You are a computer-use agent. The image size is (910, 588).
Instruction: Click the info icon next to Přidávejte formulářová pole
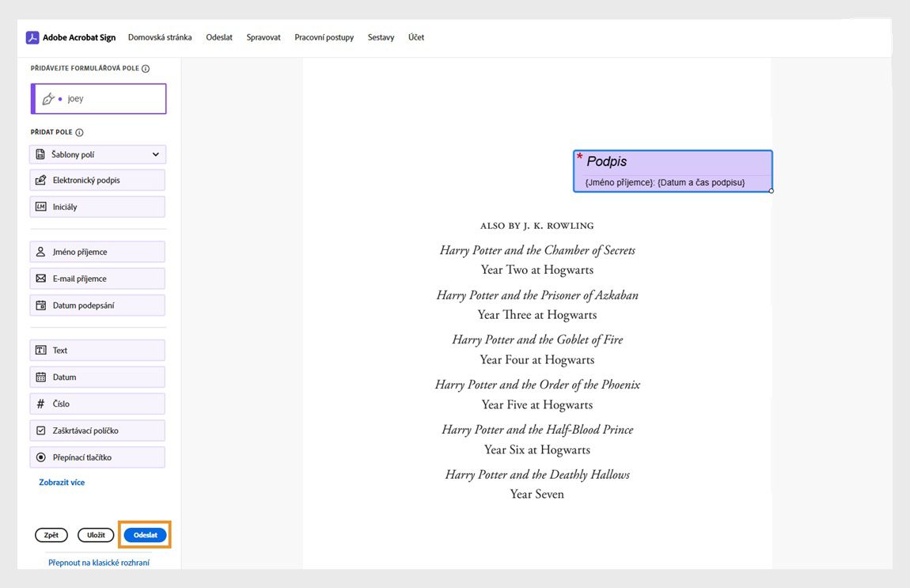[x=146, y=69]
